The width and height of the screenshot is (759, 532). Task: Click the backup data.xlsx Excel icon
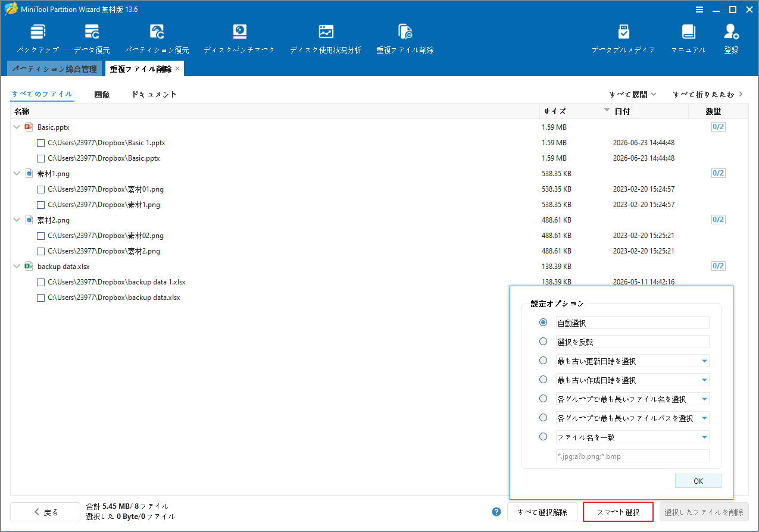click(x=29, y=266)
